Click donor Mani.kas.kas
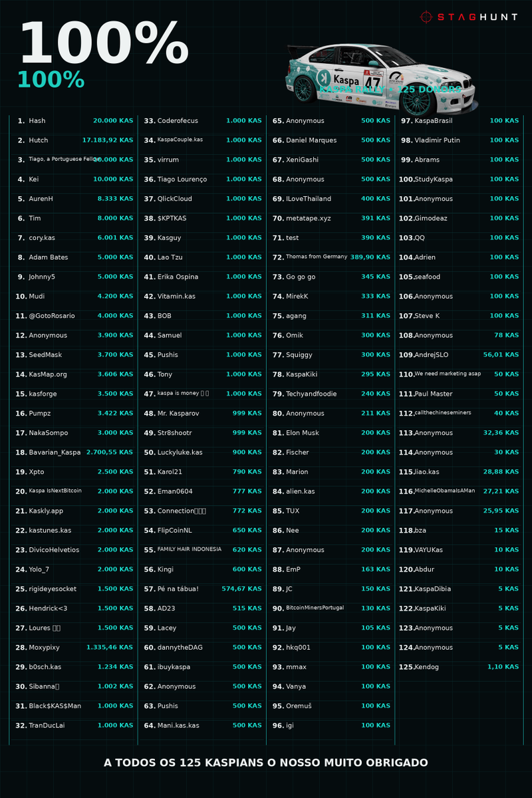This screenshot has height=798, width=532. [178, 726]
